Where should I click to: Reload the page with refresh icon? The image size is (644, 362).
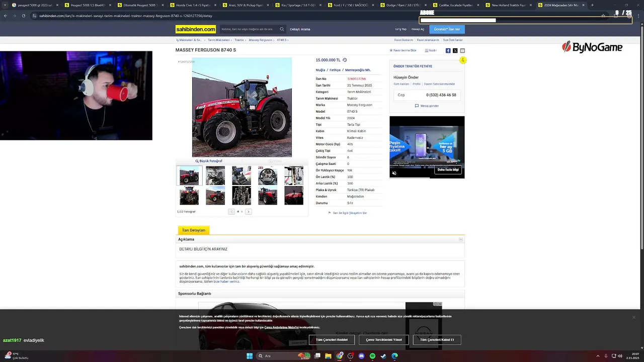click(x=24, y=16)
